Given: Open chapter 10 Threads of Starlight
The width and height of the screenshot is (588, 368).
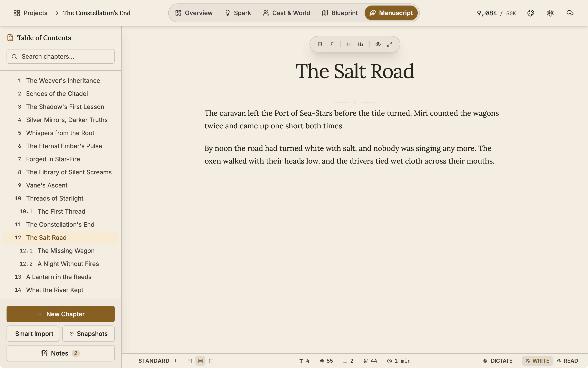Looking at the screenshot, I should click(x=60, y=198).
